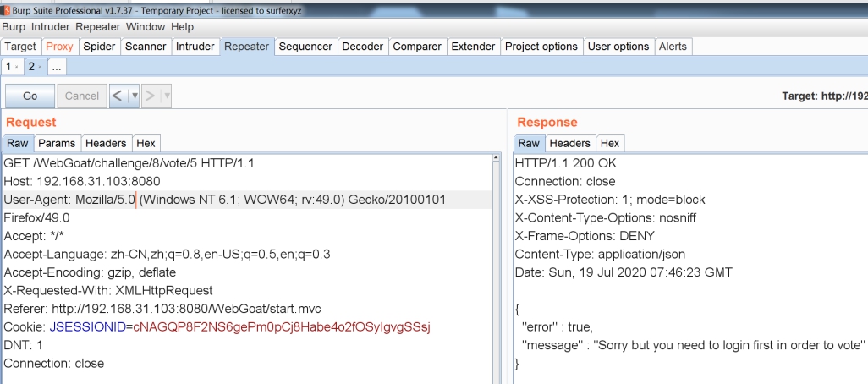Click the Cancel button
This screenshot has height=384, width=868.
point(82,96)
